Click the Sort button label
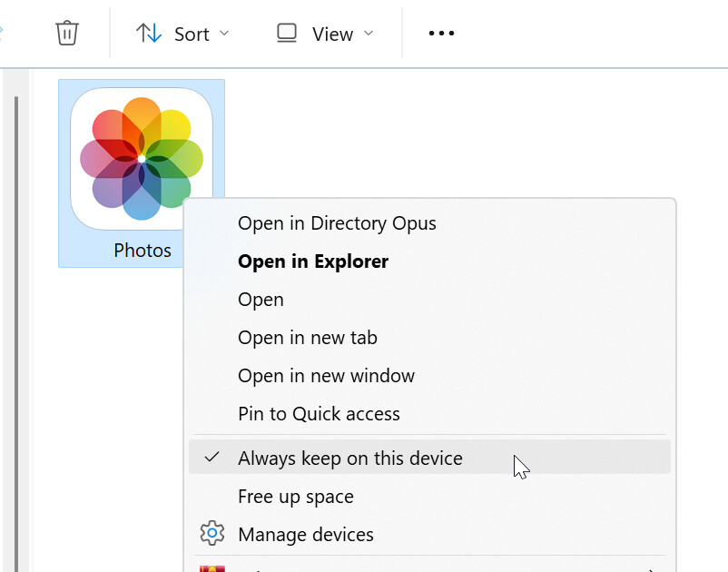Image resolution: width=728 pixels, height=572 pixels. coord(192,34)
